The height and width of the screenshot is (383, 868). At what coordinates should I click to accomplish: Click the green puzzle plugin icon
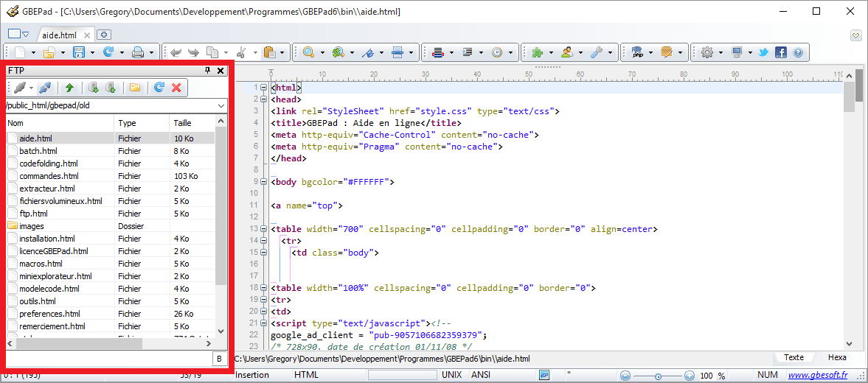pyautogui.click(x=537, y=52)
